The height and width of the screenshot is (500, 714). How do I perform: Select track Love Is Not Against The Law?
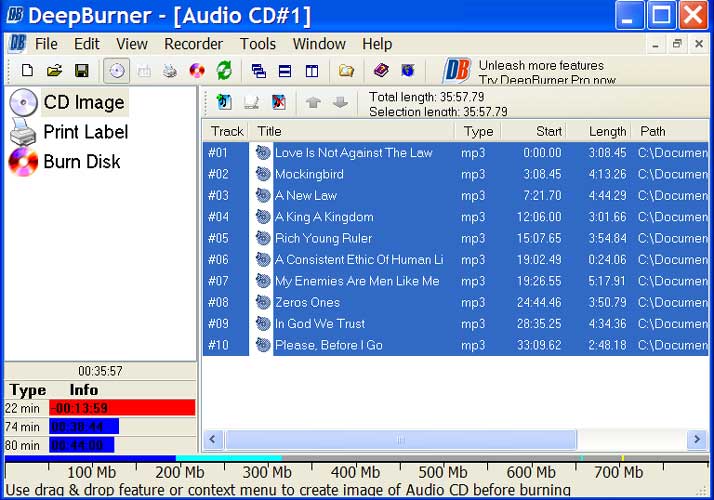[x=455, y=153]
